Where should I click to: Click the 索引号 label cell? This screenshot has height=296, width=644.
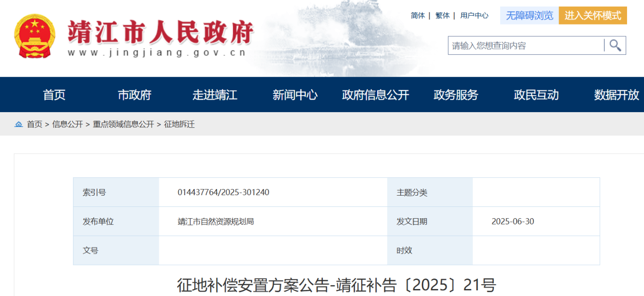(x=116, y=192)
